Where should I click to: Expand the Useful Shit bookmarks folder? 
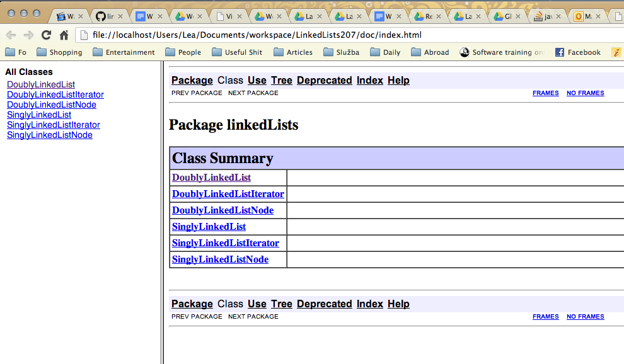pos(237,52)
